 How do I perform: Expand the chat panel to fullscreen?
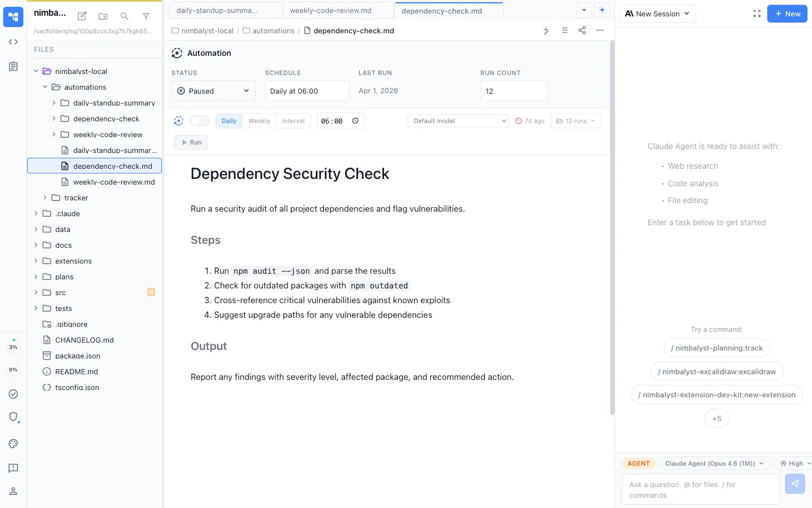click(757, 14)
